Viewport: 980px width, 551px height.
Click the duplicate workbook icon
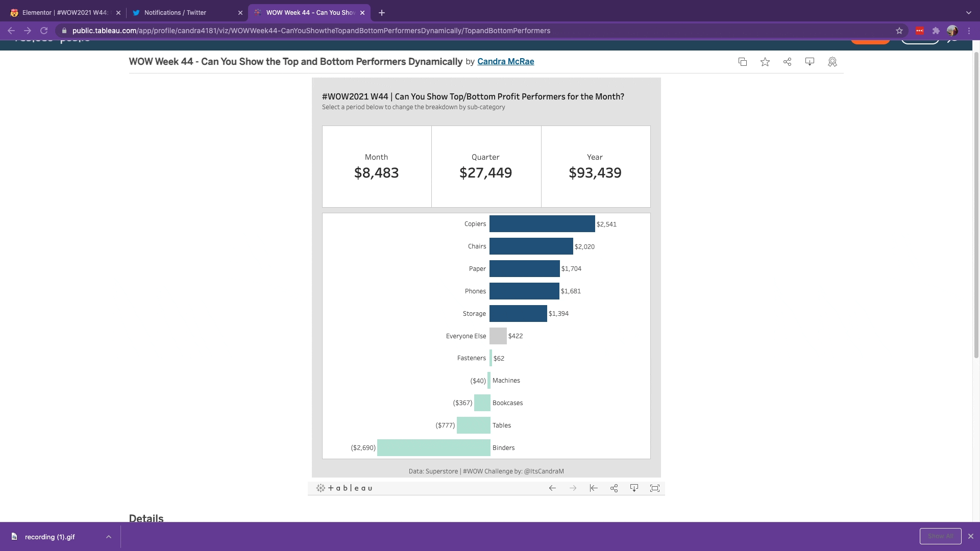(x=743, y=62)
